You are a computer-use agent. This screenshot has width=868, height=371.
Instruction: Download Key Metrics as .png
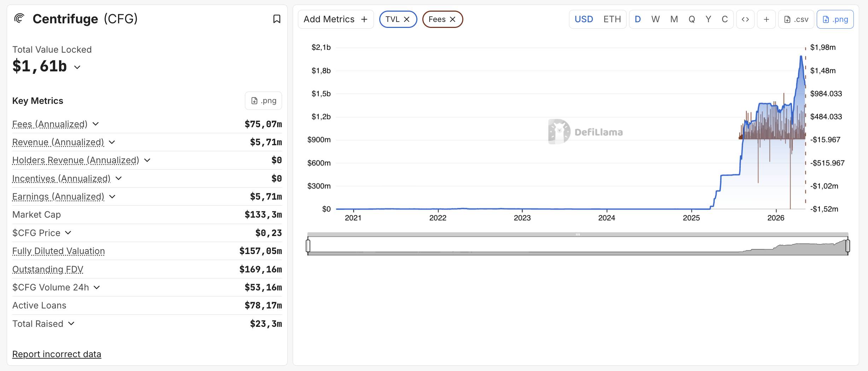point(263,101)
